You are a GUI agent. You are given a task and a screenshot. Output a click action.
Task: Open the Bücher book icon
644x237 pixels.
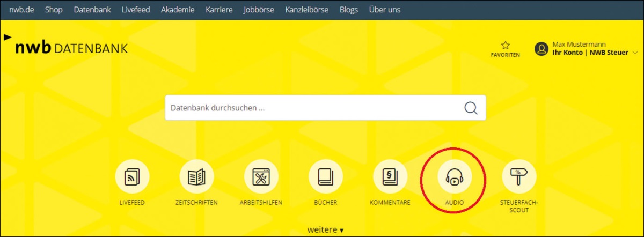coord(325,177)
